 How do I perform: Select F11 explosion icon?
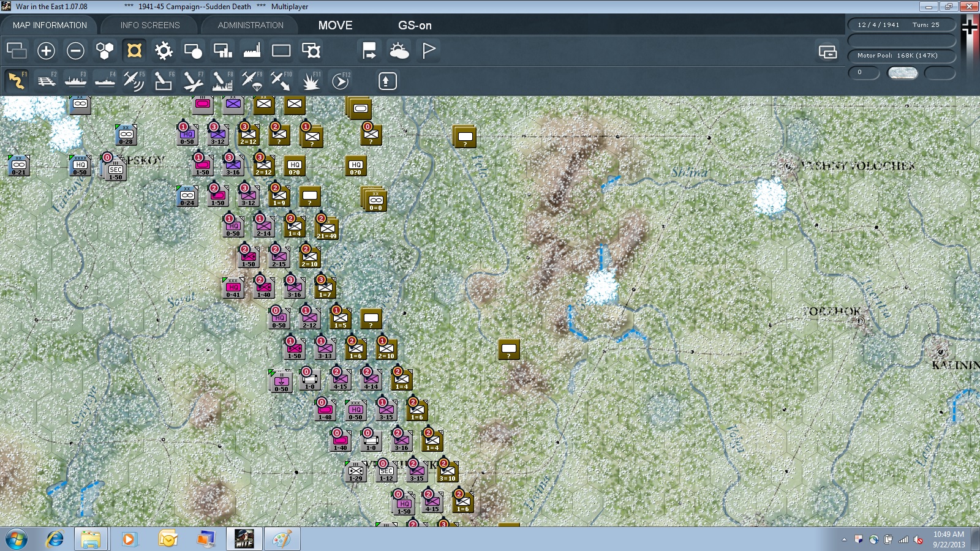(311, 81)
